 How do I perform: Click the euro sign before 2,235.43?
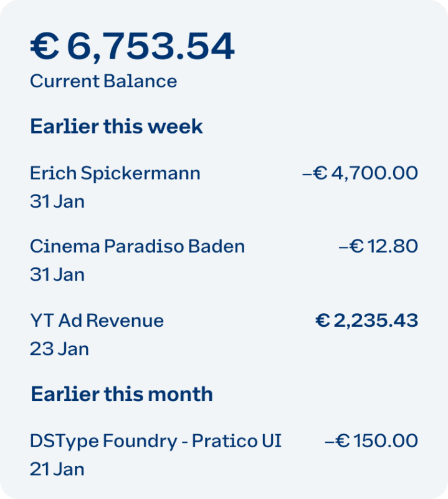322,321
